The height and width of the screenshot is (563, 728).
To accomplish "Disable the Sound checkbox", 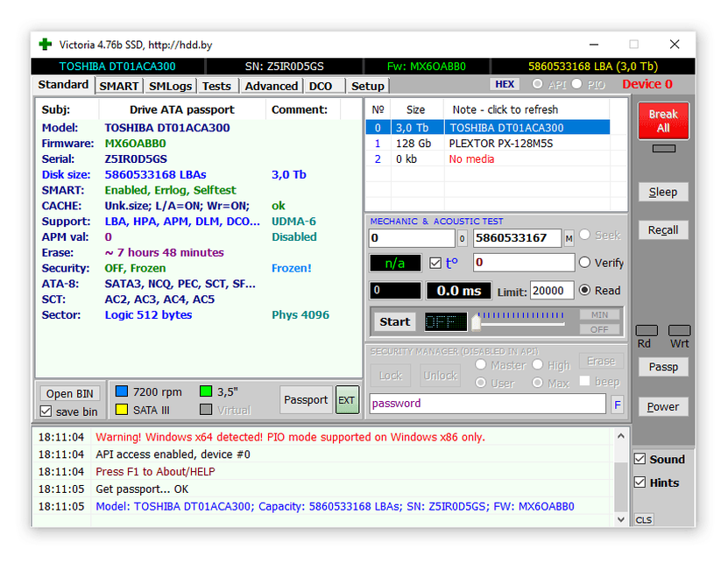I will point(640,460).
